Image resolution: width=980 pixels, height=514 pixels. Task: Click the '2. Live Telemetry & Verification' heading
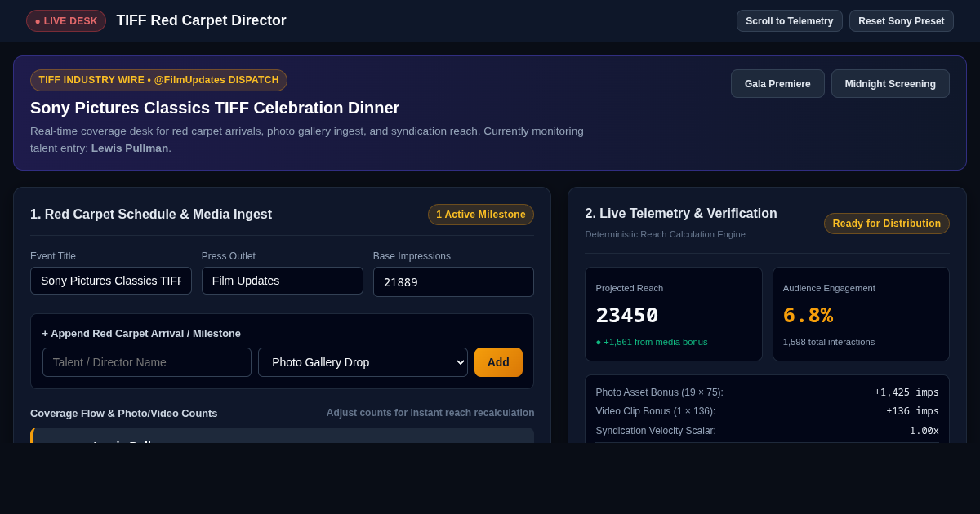pos(681,214)
